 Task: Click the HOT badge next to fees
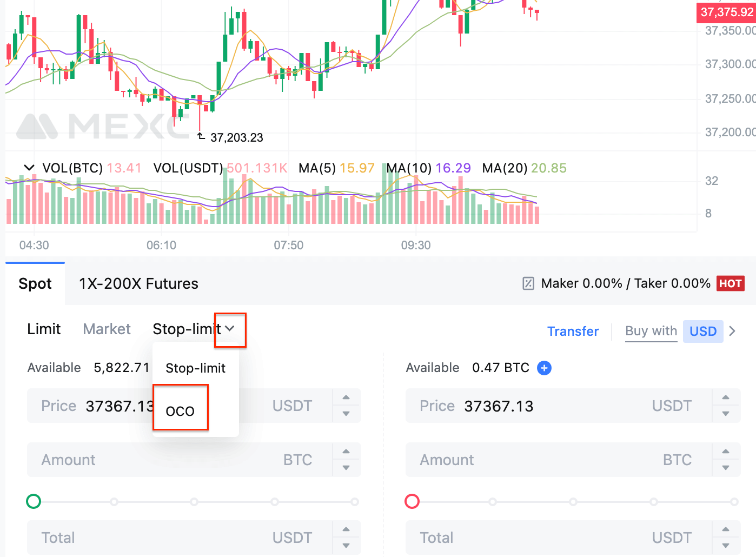click(730, 283)
